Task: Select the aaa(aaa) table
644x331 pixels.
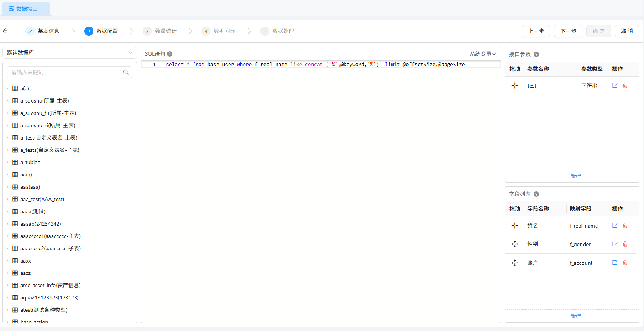Action: (x=30, y=187)
